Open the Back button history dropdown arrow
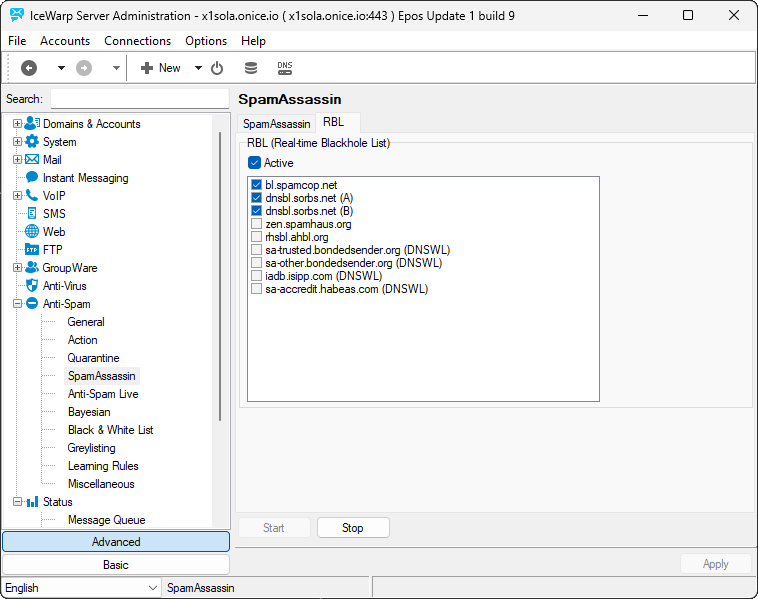 click(61, 68)
